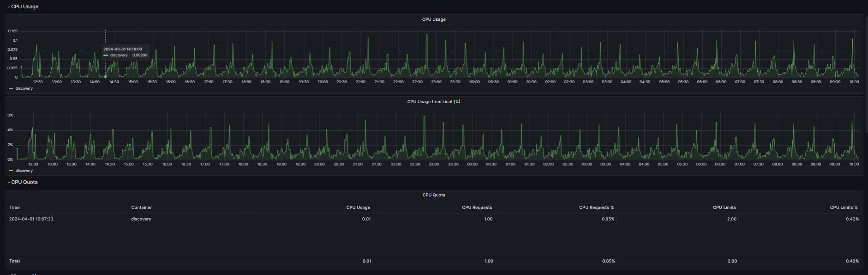
Task: Click the 0.85% value in Total row
Action: pyautogui.click(x=609, y=261)
